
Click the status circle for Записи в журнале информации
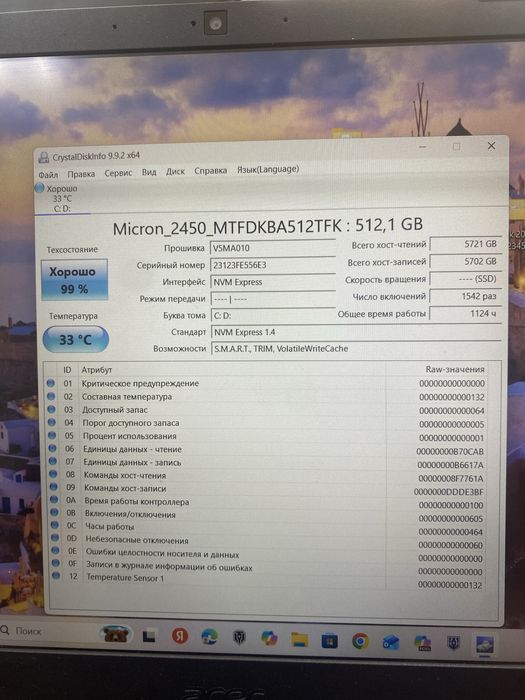(55, 564)
